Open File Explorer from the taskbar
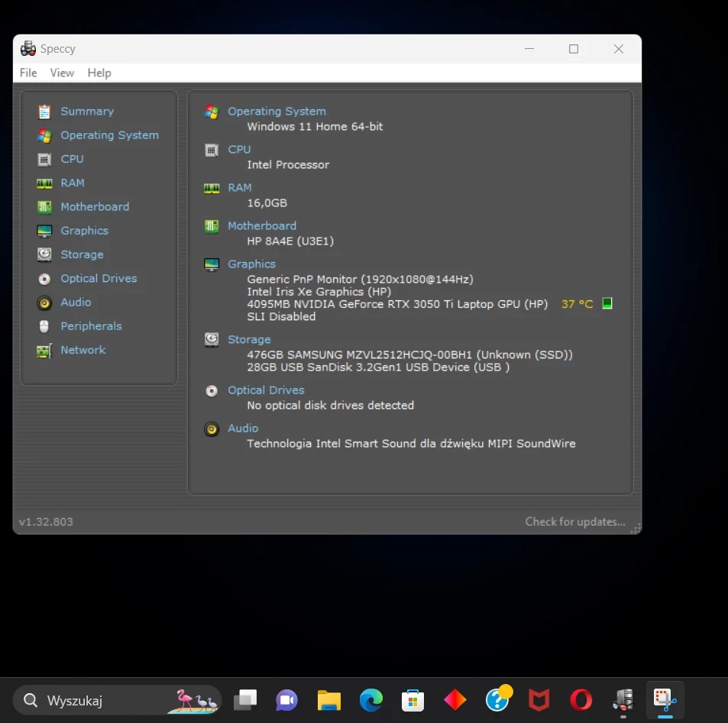This screenshot has height=723, width=728. point(328,700)
